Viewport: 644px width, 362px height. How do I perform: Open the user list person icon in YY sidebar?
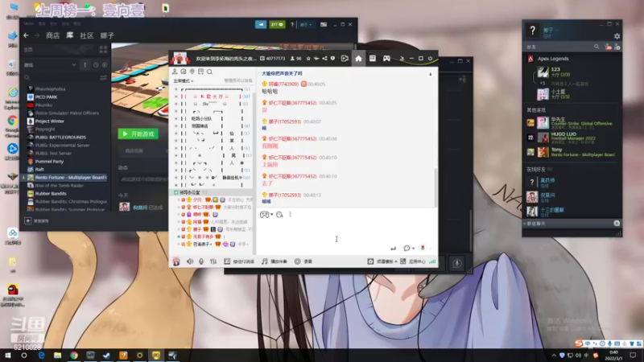[175, 72]
